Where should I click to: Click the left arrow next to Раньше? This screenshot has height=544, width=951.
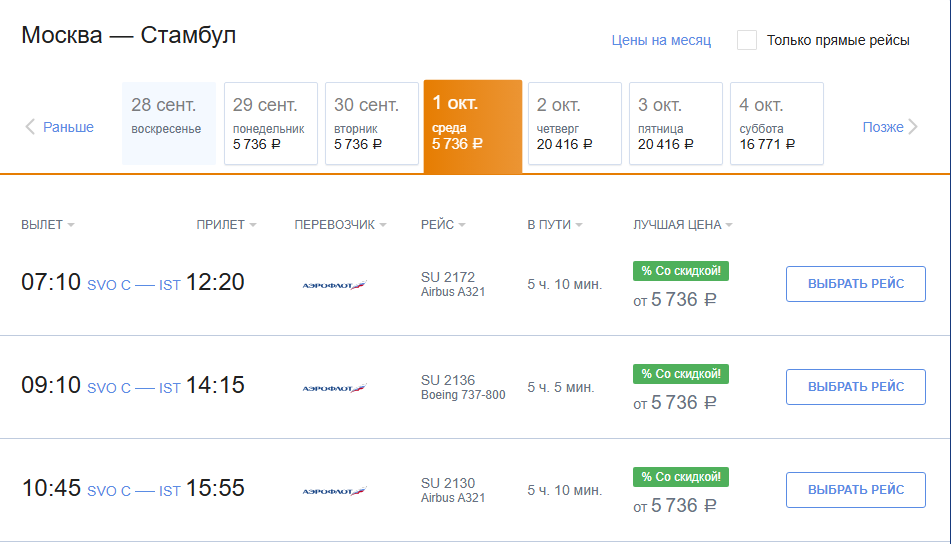click(30, 127)
